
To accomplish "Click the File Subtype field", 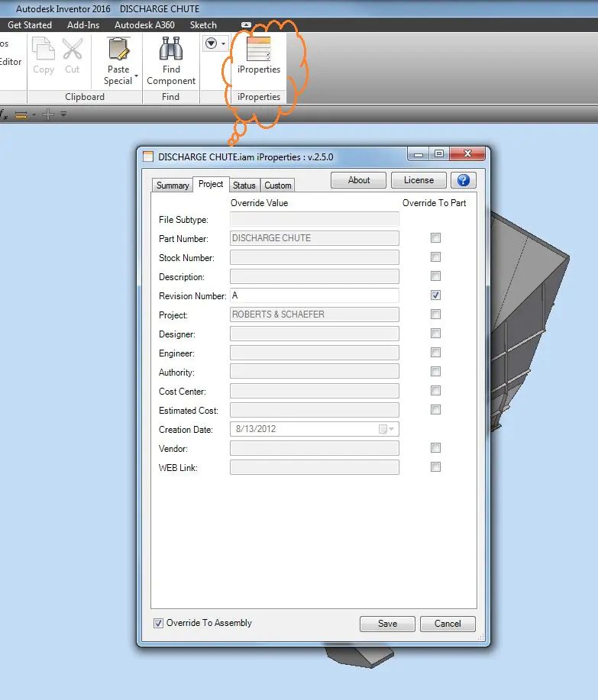I will 315,219.
